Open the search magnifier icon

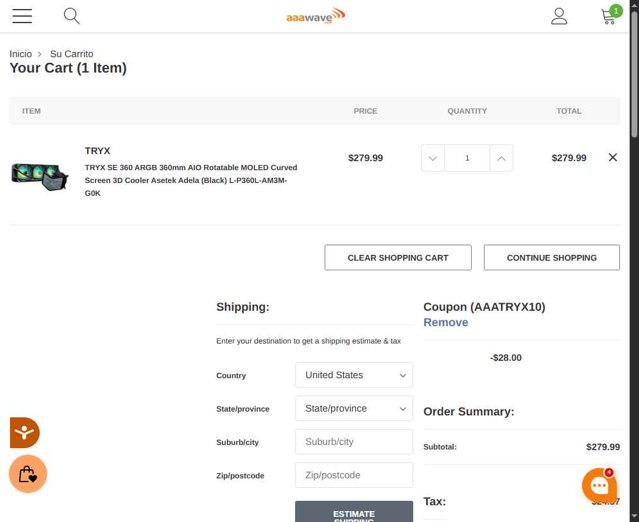pyautogui.click(x=72, y=16)
